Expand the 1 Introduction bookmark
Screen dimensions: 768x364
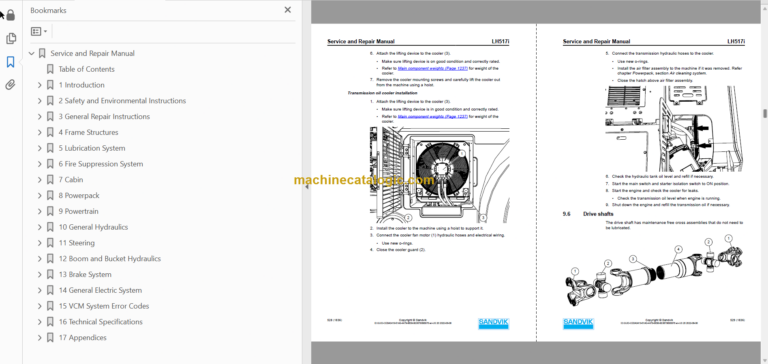point(40,85)
